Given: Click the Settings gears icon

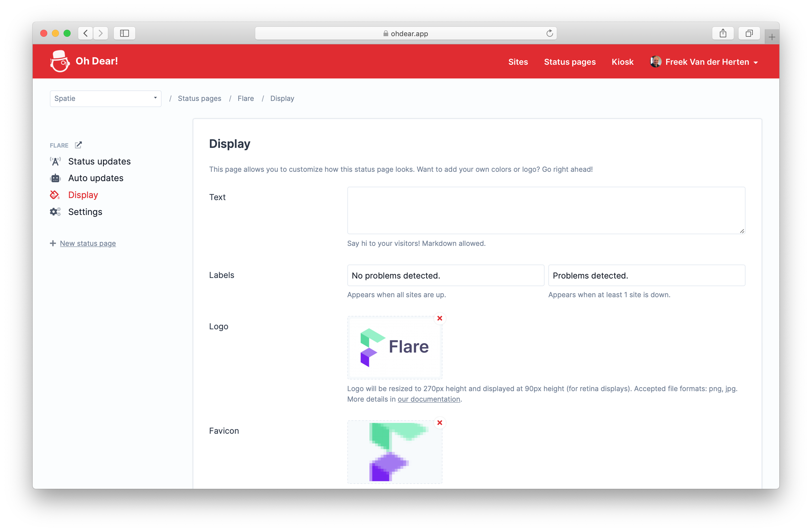Looking at the screenshot, I should pyautogui.click(x=55, y=212).
